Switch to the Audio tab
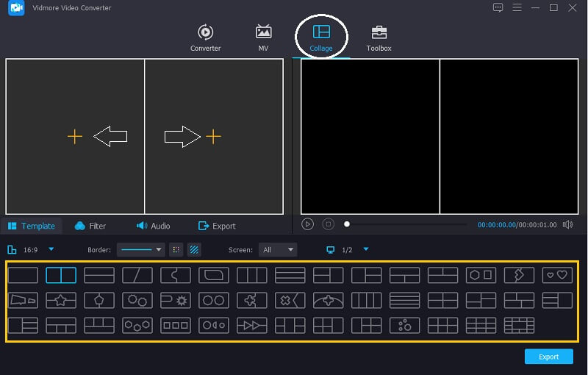Screen dimensions: 588x375 click(154, 226)
